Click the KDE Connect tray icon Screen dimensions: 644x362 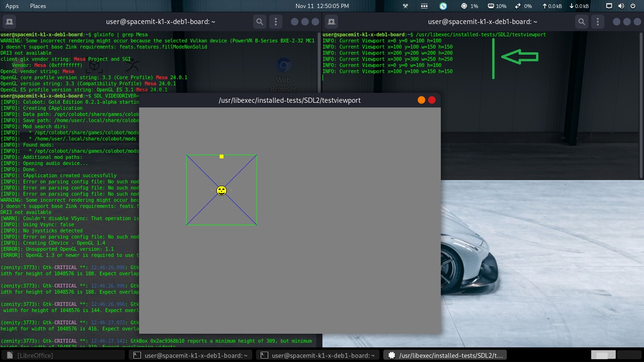[x=443, y=6]
